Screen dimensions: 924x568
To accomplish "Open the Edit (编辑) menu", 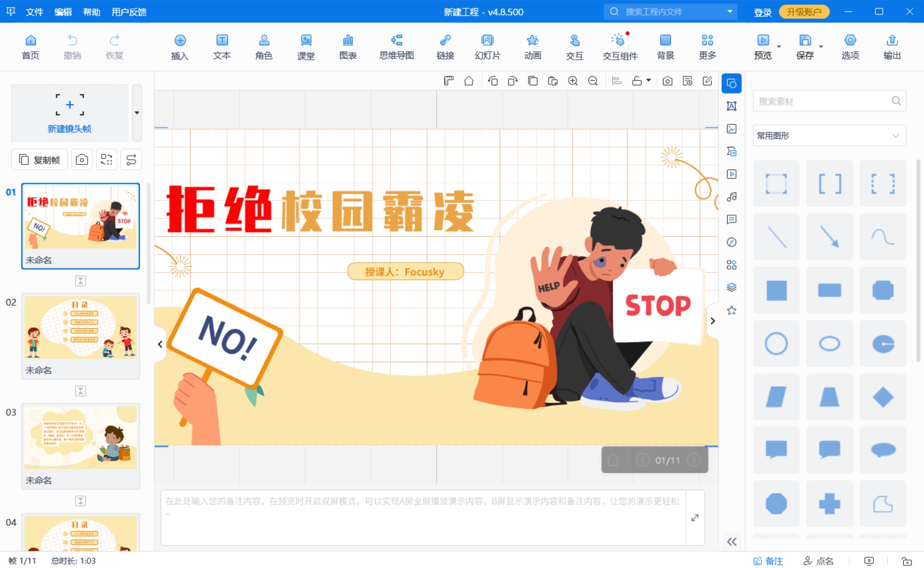I will click(x=63, y=12).
